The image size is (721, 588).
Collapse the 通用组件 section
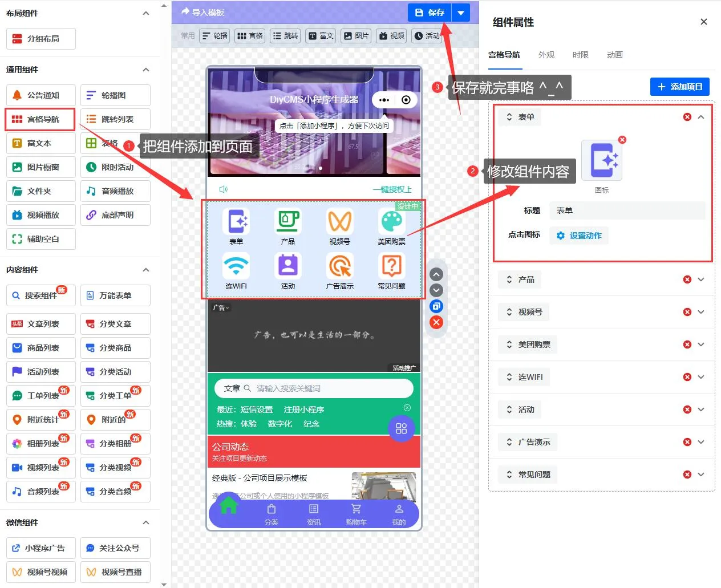(146, 70)
